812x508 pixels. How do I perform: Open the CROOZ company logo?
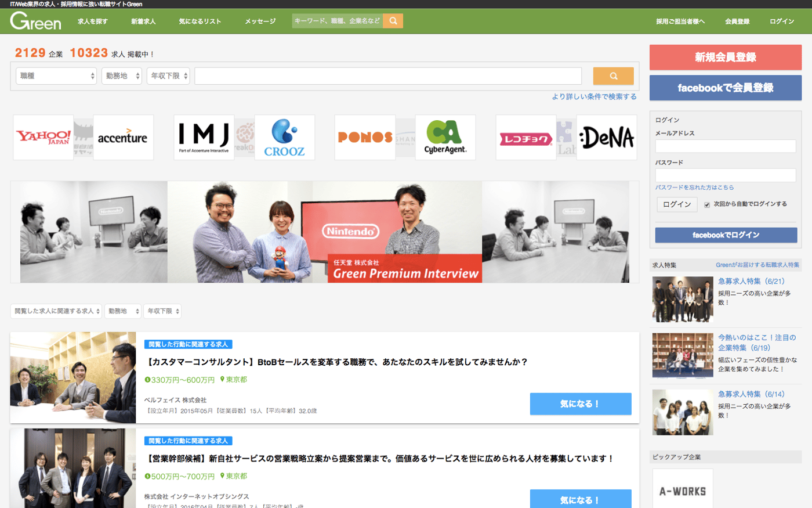click(x=284, y=138)
